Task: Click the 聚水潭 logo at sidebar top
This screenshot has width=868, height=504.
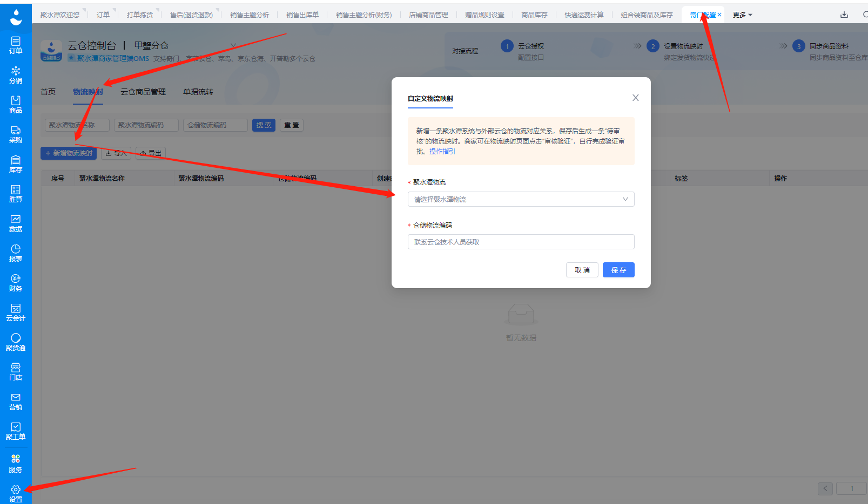Action: pos(16,17)
